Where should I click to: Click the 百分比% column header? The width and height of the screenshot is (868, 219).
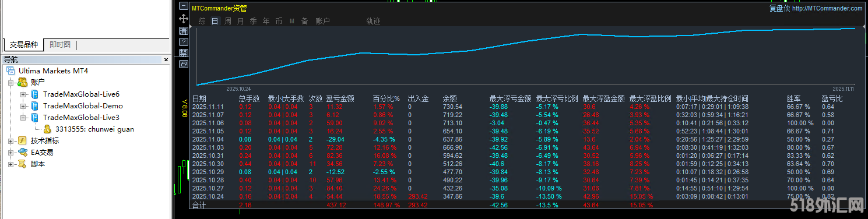pyautogui.click(x=386, y=99)
